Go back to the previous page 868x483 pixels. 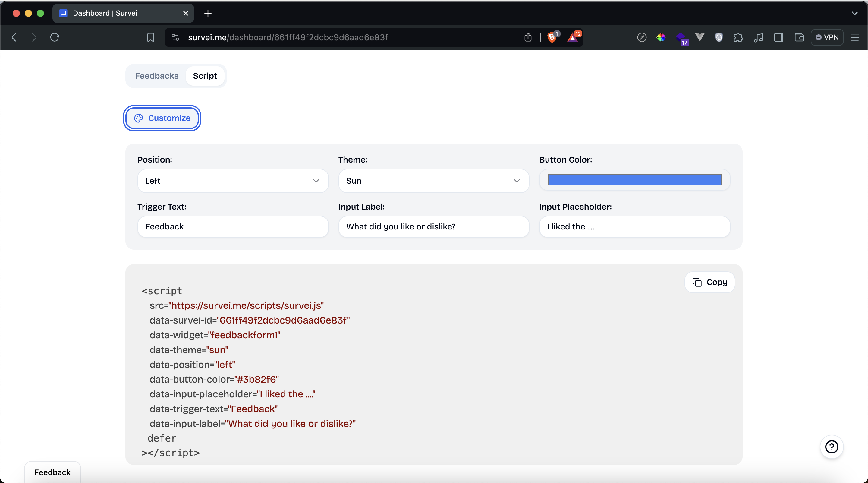pyautogui.click(x=14, y=37)
